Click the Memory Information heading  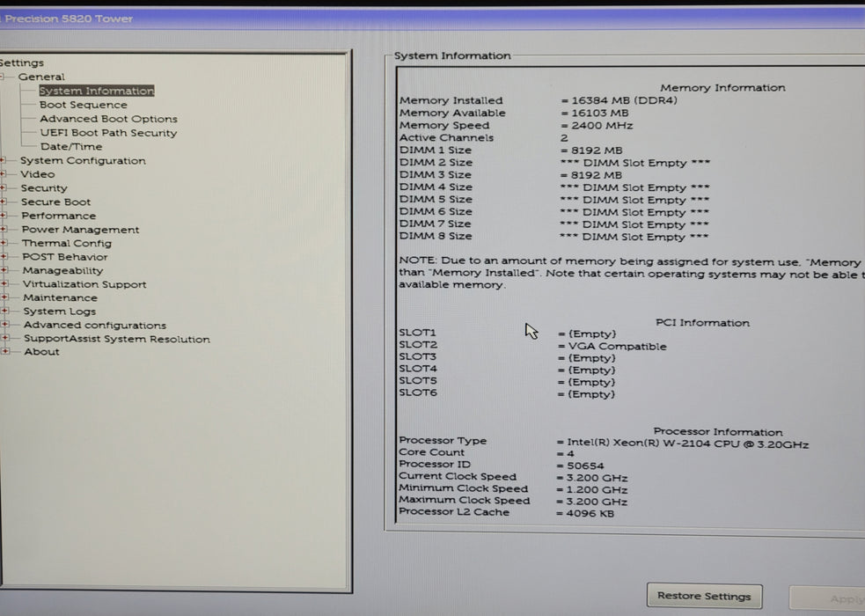click(x=722, y=88)
